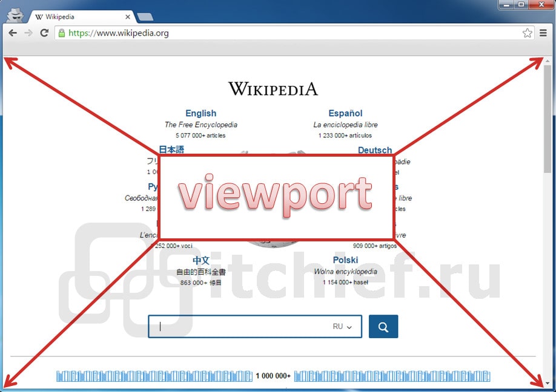Viewport: 556px width, 392px height.
Task: Reload the page with refresh icon
Action: pyautogui.click(x=44, y=33)
